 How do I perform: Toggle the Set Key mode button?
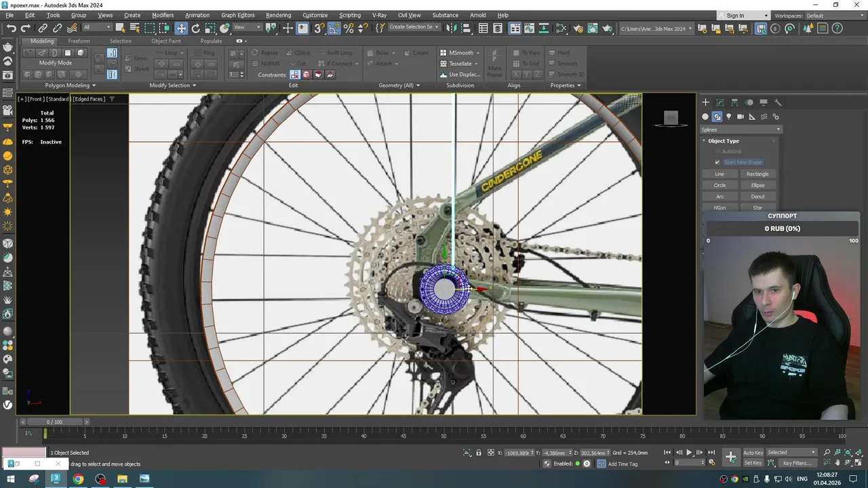pyautogui.click(x=753, y=463)
